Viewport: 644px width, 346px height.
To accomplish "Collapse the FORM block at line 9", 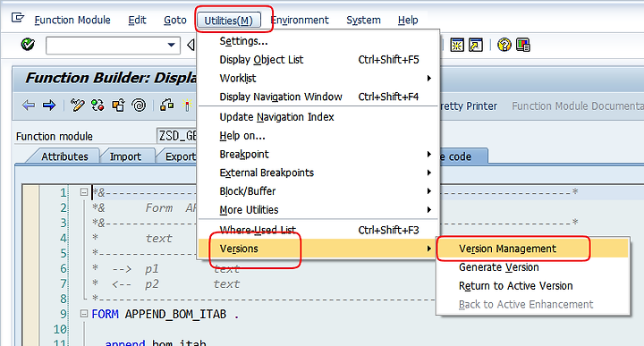I will coord(84,314).
